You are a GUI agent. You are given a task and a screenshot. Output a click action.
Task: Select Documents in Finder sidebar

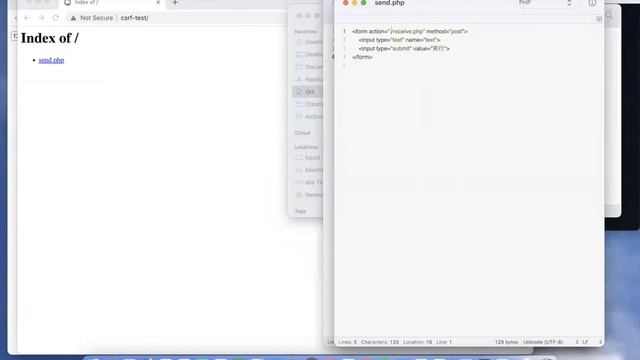[x=309, y=67]
